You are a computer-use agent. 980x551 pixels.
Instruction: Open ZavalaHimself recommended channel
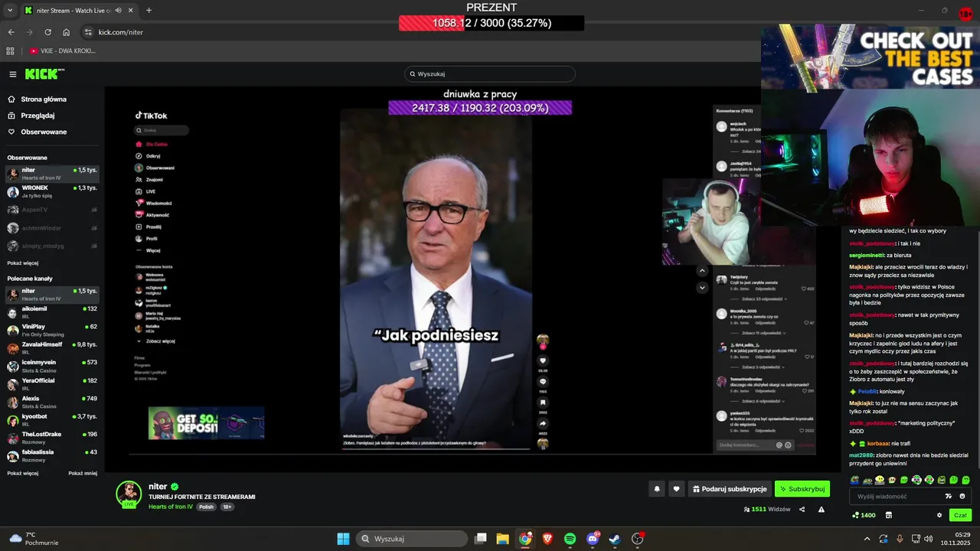(x=52, y=348)
